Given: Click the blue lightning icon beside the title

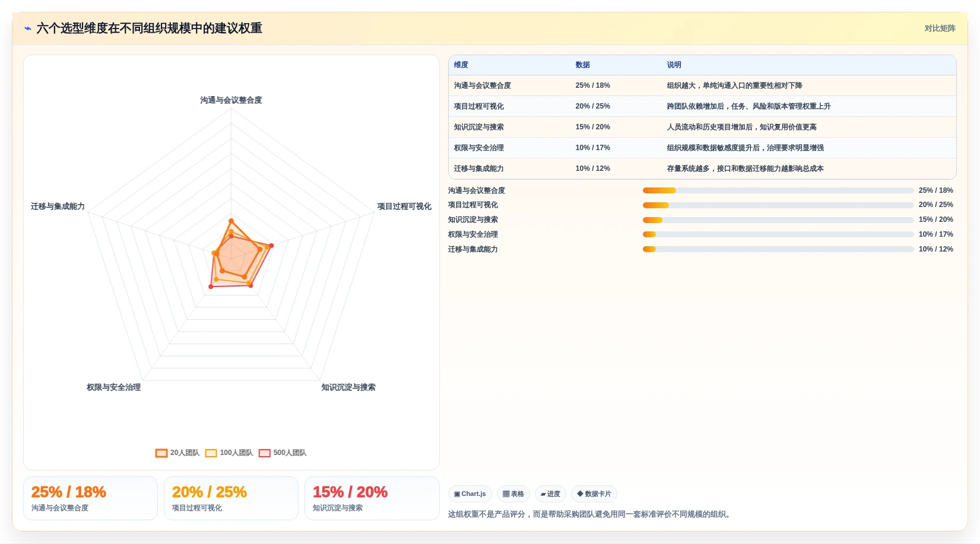Looking at the screenshot, I should pos(27,28).
